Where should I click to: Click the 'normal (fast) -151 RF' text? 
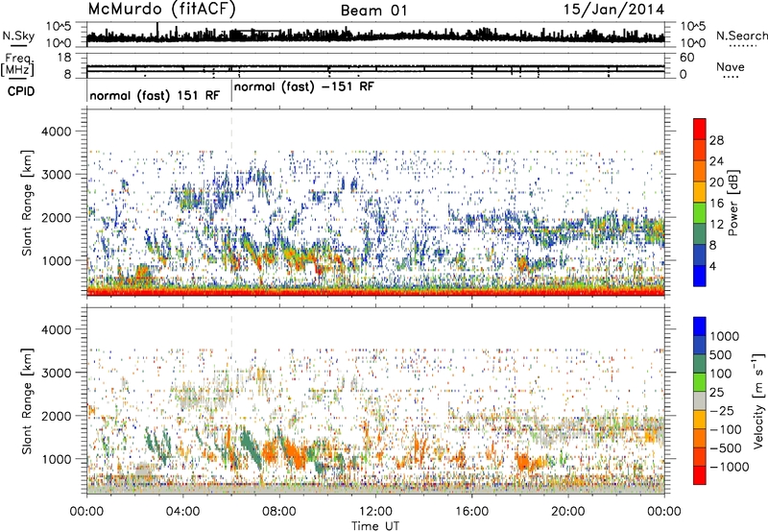[303, 87]
